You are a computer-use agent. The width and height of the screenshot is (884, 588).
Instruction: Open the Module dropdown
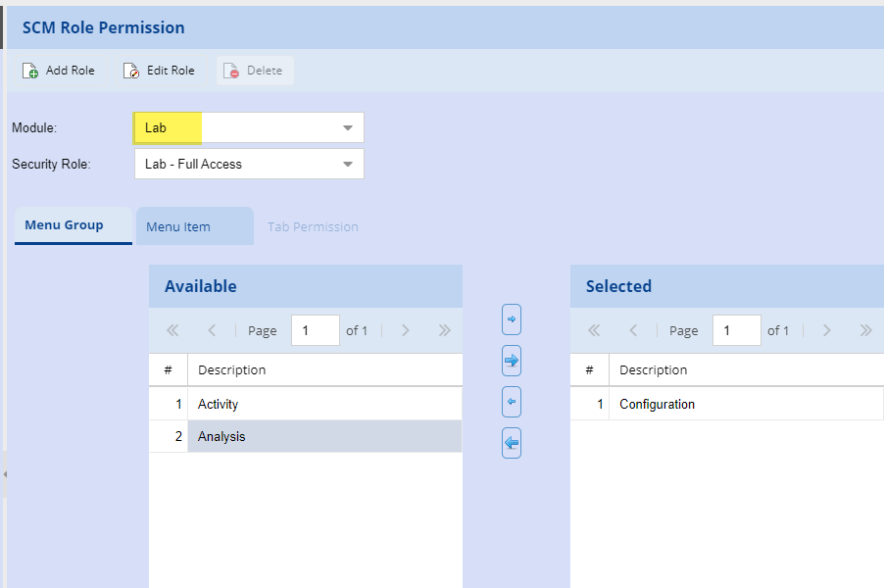[348, 127]
